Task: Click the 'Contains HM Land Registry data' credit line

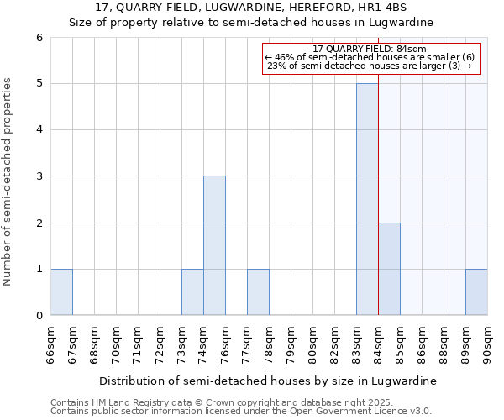Action: (222, 402)
